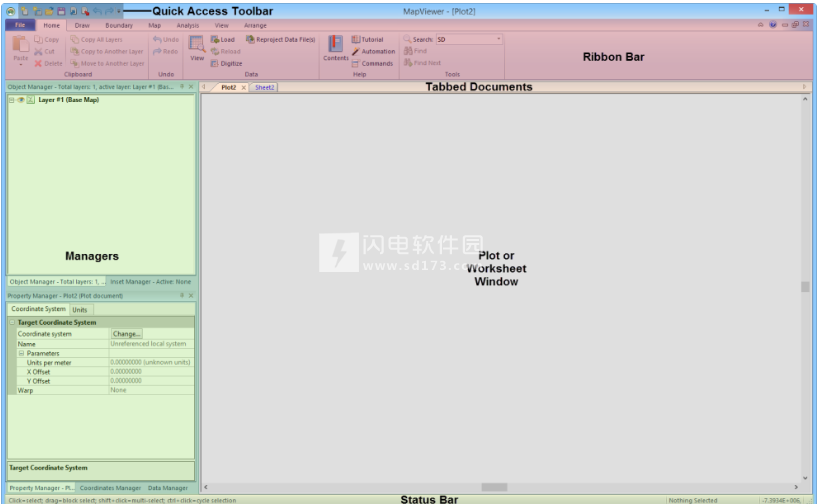
Task: Click the vertical scrollbar thumb
Action: point(805,287)
